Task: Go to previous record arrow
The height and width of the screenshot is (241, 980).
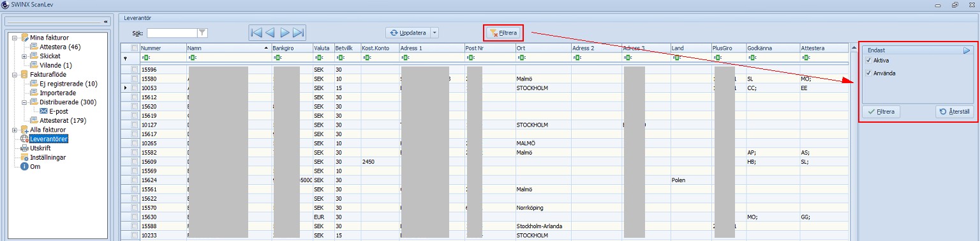Action: click(x=271, y=33)
